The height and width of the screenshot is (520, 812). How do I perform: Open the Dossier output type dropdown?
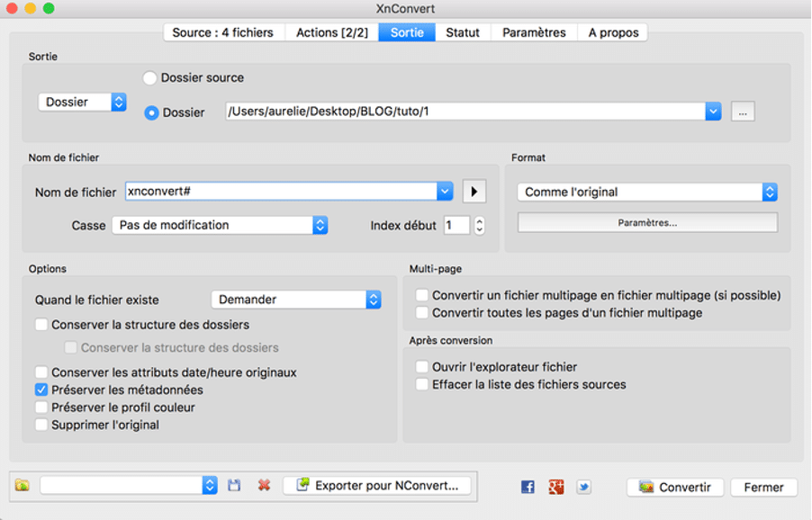coord(82,102)
